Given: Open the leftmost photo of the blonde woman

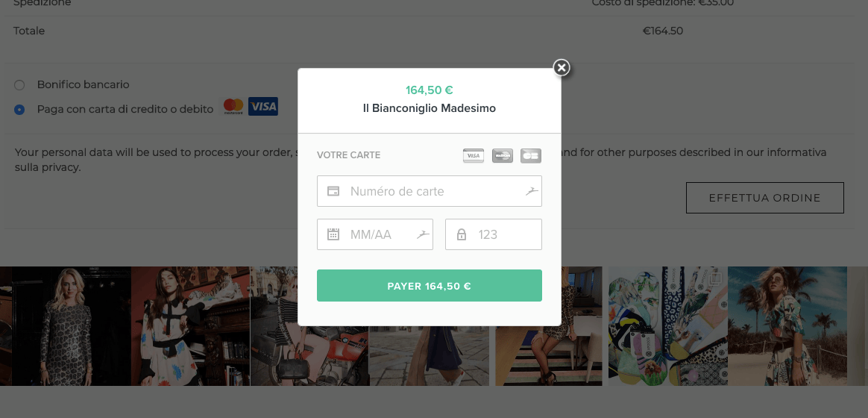Looking at the screenshot, I should click(x=66, y=325).
